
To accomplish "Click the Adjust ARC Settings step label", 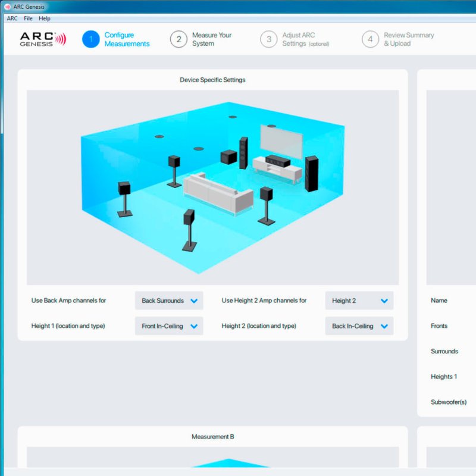I will point(305,39).
